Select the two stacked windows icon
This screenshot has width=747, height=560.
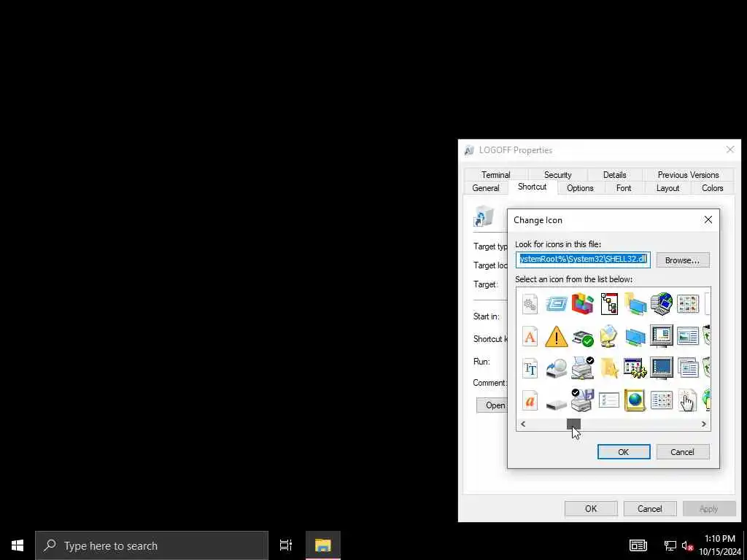(x=687, y=368)
